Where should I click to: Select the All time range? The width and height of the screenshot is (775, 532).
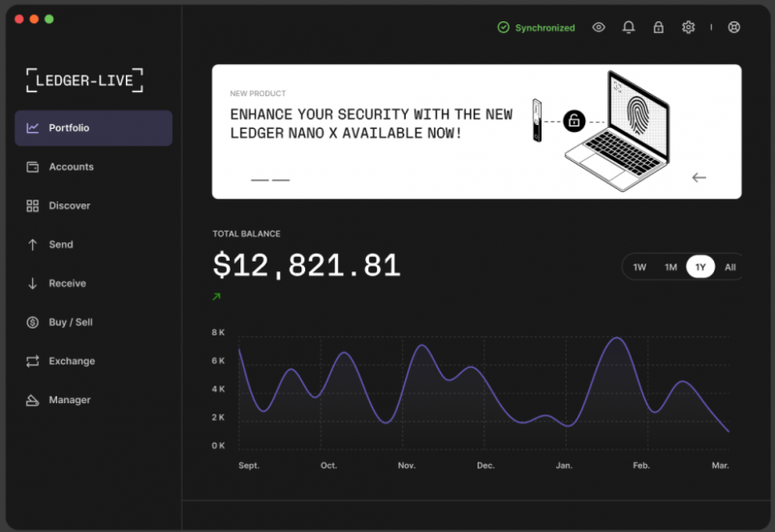coord(730,267)
